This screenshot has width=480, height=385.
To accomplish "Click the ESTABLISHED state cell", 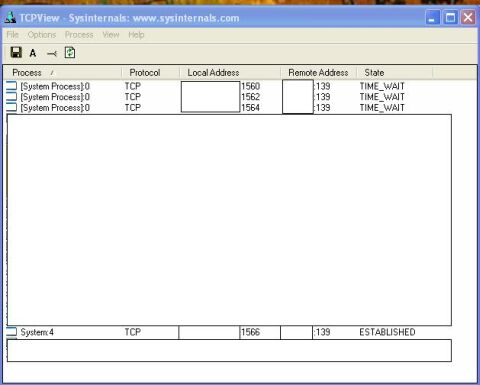I will coord(387,332).
